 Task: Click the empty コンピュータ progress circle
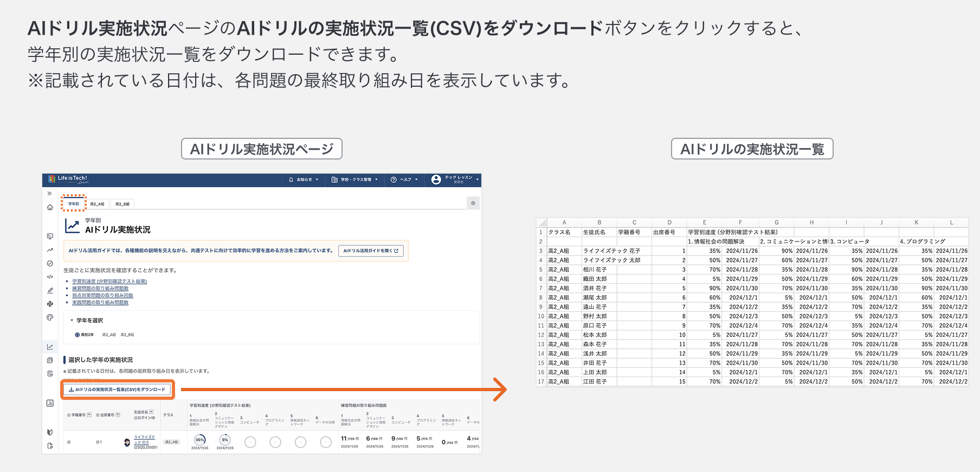pyautogui.click(x=250, y=443)
